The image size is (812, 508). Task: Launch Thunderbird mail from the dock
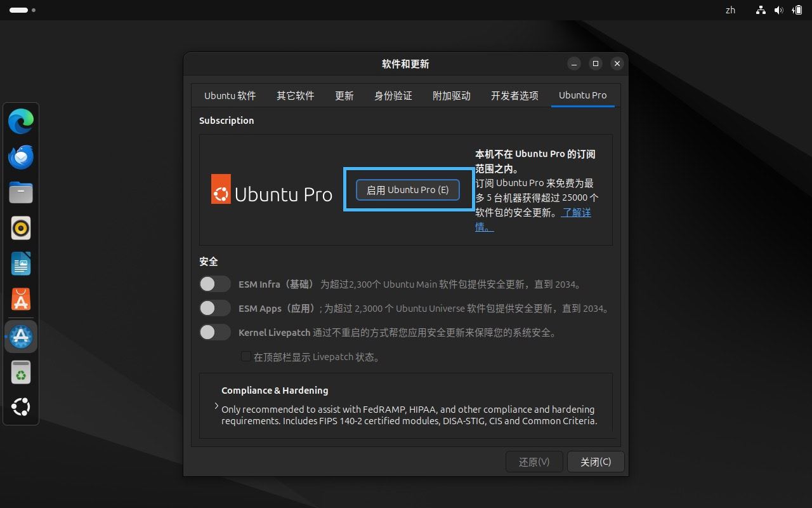tap(21, 156)
